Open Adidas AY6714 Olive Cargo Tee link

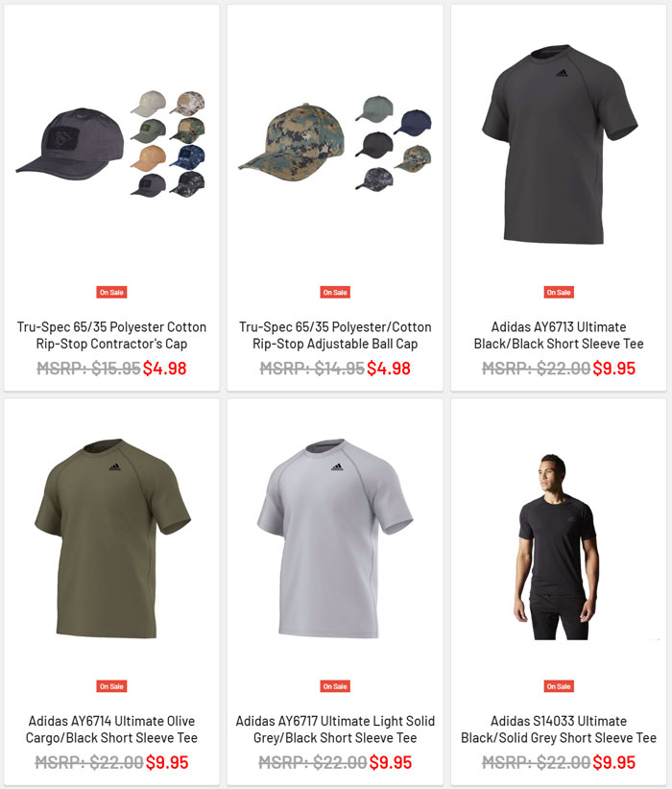111,729
